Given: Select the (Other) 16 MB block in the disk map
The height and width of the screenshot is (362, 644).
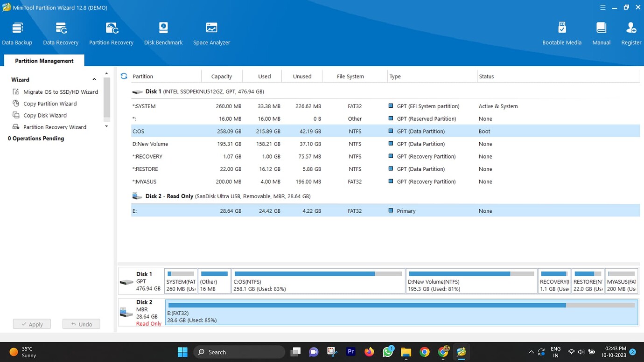Looking at the screenshot, I should pos(214,281).
